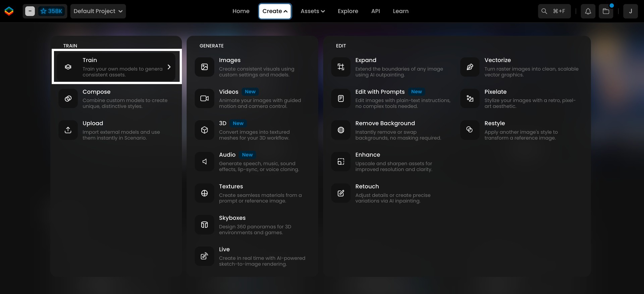Click the 358K credits badge
The height and width of the screenshot is (294, 644).
[x=51, y=11]
